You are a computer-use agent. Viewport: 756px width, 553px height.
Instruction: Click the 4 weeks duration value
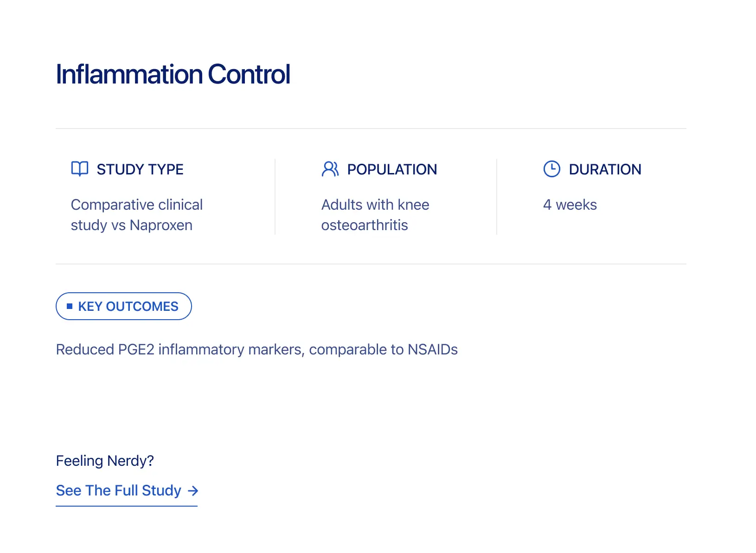pyautogui.click(x=570, y=205)
